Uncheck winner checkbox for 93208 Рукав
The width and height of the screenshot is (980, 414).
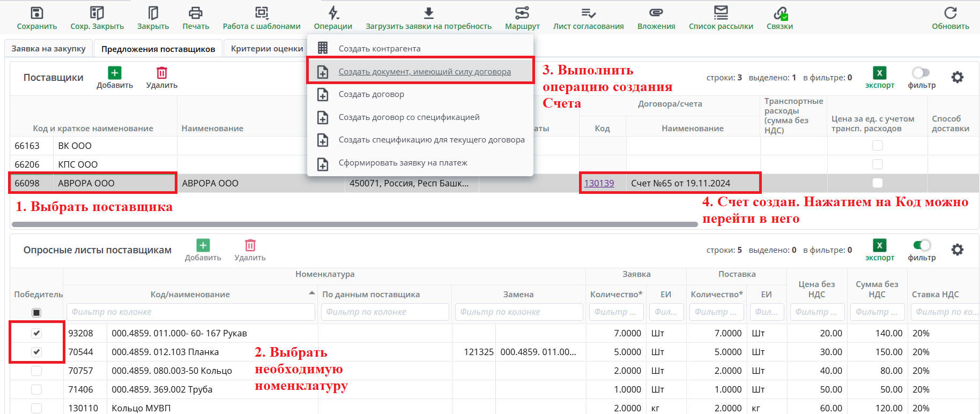point(36,333)
